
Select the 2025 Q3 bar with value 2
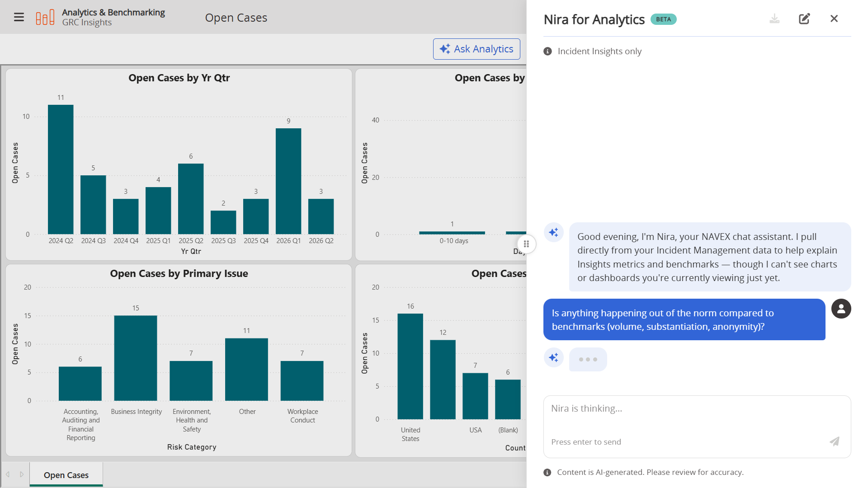tap(223, 222)
